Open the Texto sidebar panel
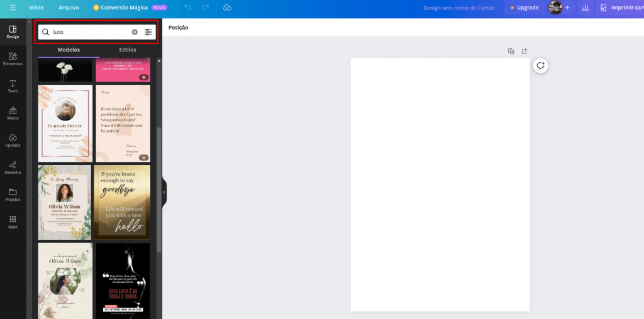Viewport: 644px width, 319px height. point(13,86)
